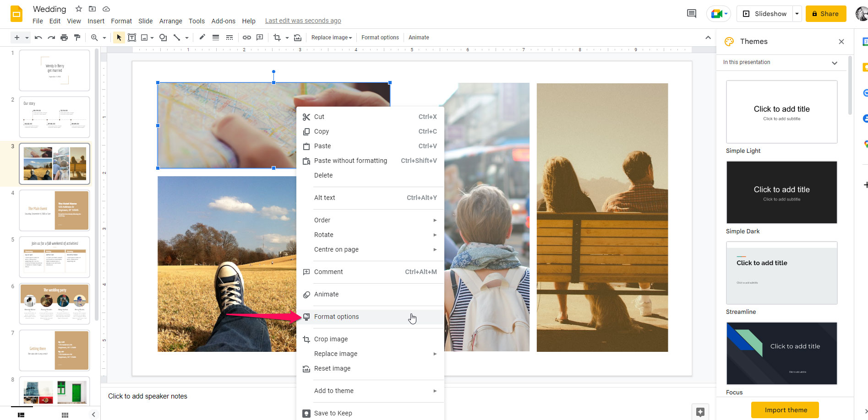
Task: Switch to filmstrip view toggle
Action: click(x=21, y=415)
